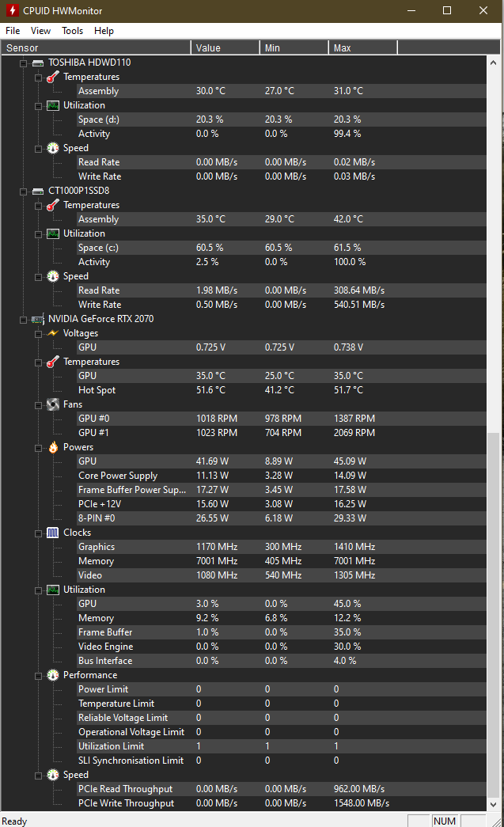Viewport: 504px width, 827px height.
Task: Open the Help menu
Action: 104,31
